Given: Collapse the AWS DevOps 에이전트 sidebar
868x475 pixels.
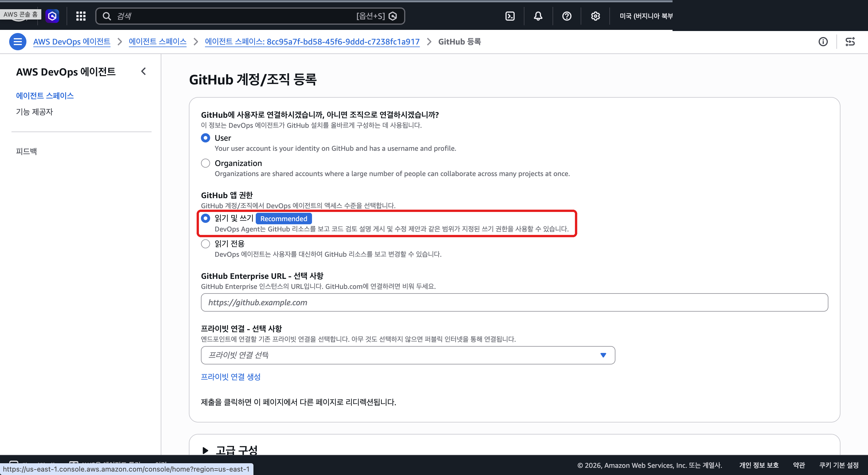Looking at the screenshot, I should click(144, 72).
